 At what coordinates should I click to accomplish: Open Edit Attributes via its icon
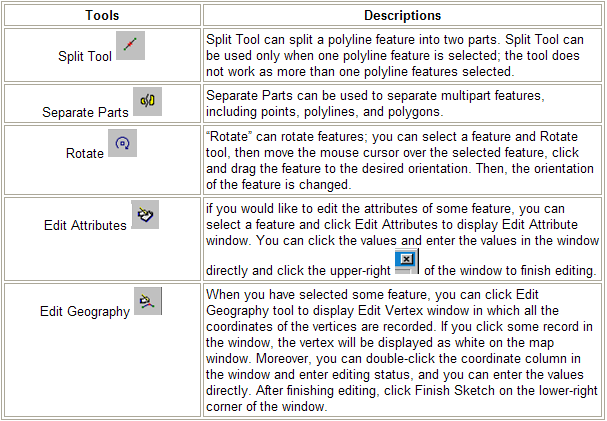click(x=145, y=214)
